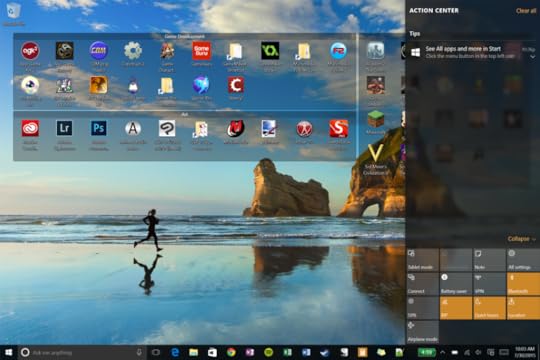
Task: Open the Store icon on the taskbar
Action: click(212, 352)
